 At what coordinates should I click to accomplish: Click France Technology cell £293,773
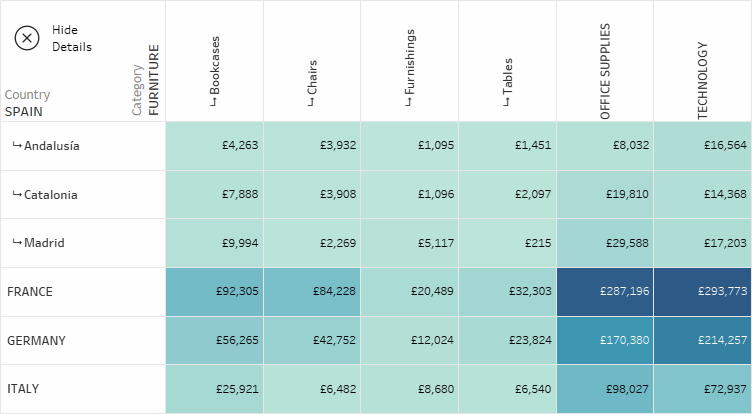(x=702, y=292)
